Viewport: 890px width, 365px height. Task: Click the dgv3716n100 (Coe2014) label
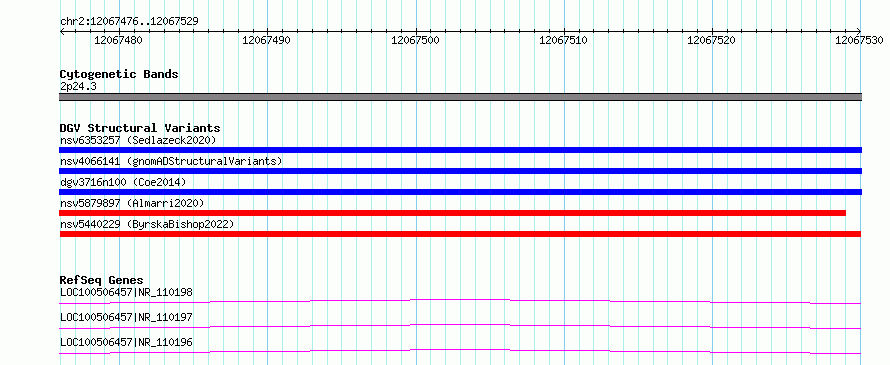tap(123, 182)
